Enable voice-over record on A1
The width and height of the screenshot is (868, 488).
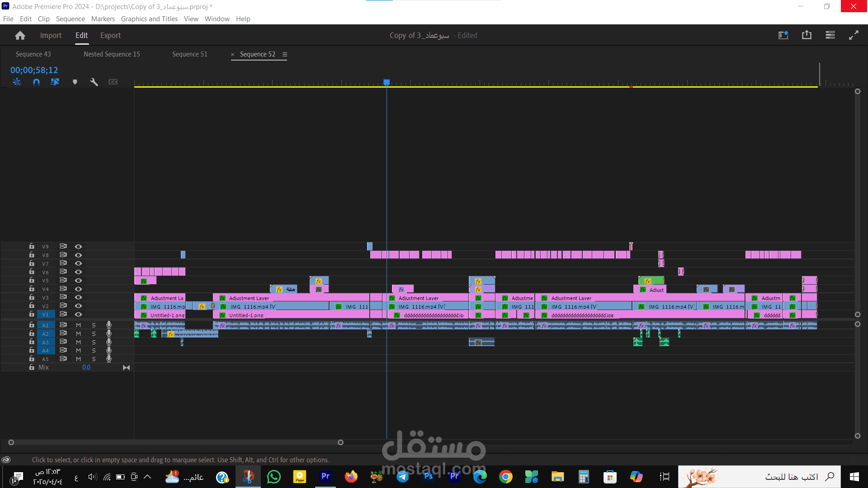(109, 325)
